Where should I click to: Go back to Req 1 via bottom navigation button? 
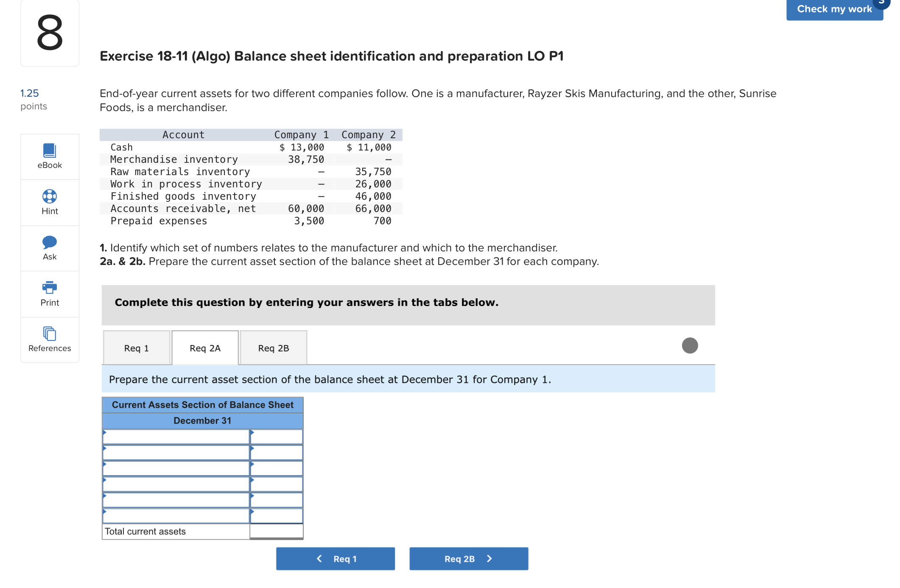[x=335, y=558]
